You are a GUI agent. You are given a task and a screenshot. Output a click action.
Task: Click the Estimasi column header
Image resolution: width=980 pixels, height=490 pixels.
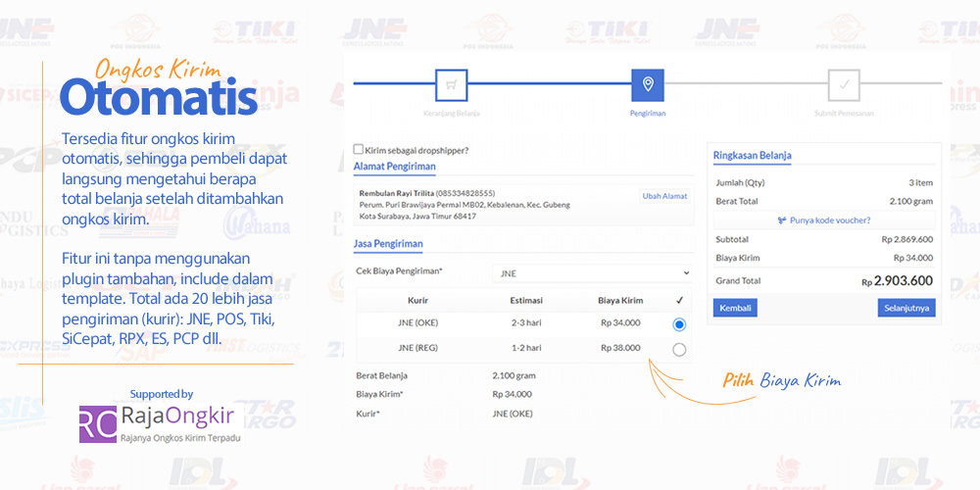click(x=525, y=301)
